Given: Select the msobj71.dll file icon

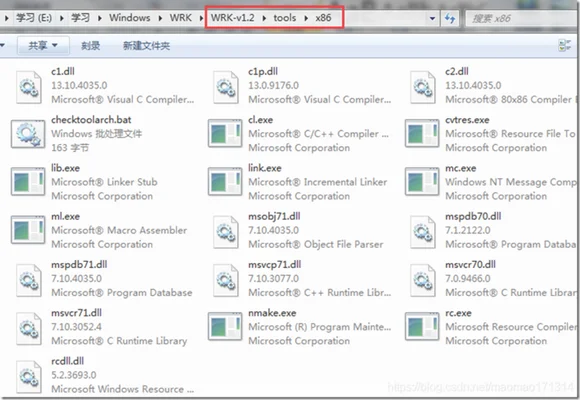Looking at the screenshot, I should pos(226,232).
